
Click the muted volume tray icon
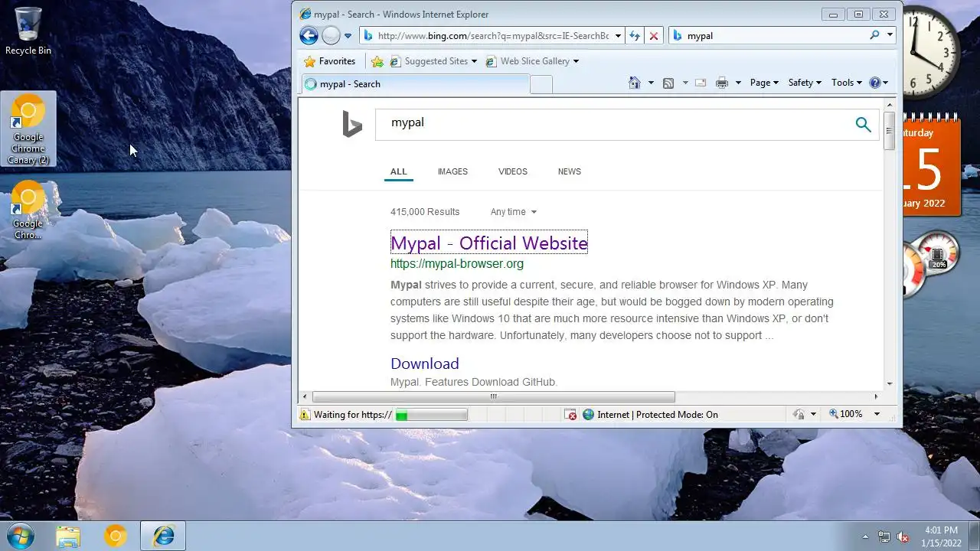coord(903,536)
